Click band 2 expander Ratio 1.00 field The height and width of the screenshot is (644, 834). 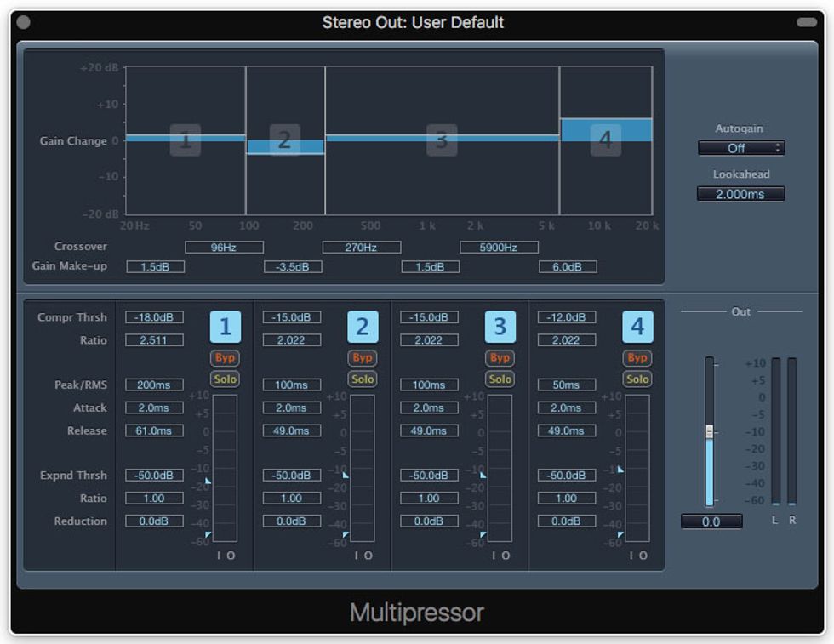[292, 499]
